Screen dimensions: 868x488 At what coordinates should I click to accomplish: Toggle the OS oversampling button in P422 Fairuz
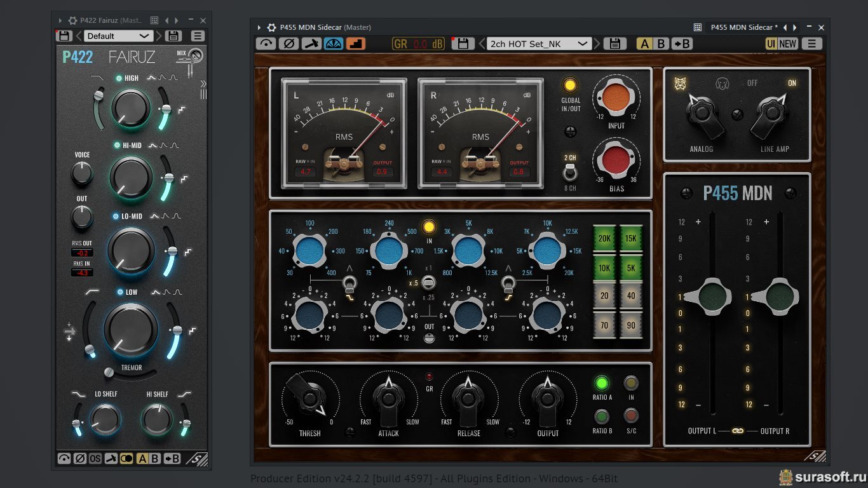click(95, 458)
